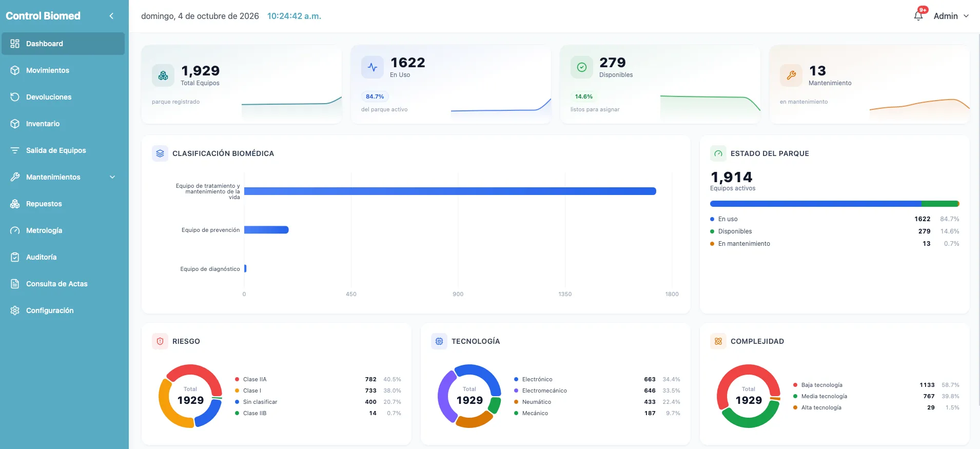Navigate to Consulta de Actas
Screen dimensions: 980x449
pyautogui.click(x=63, y=284)
